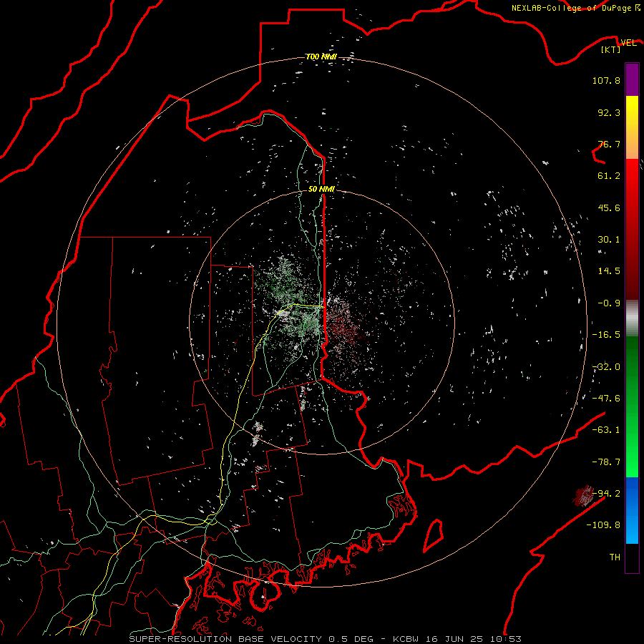
Task: Pick the gray near-zero segment of the color bar
Action: [x=632, y=318]
